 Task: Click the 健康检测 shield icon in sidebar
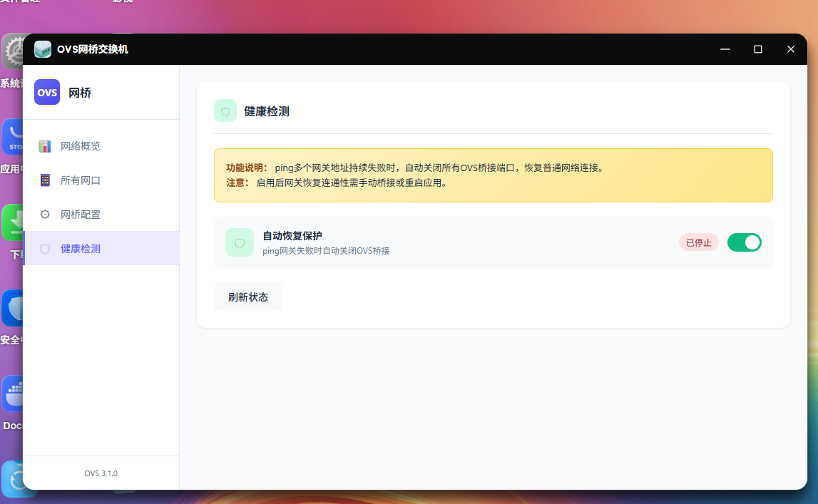click(x=45, y=249)
